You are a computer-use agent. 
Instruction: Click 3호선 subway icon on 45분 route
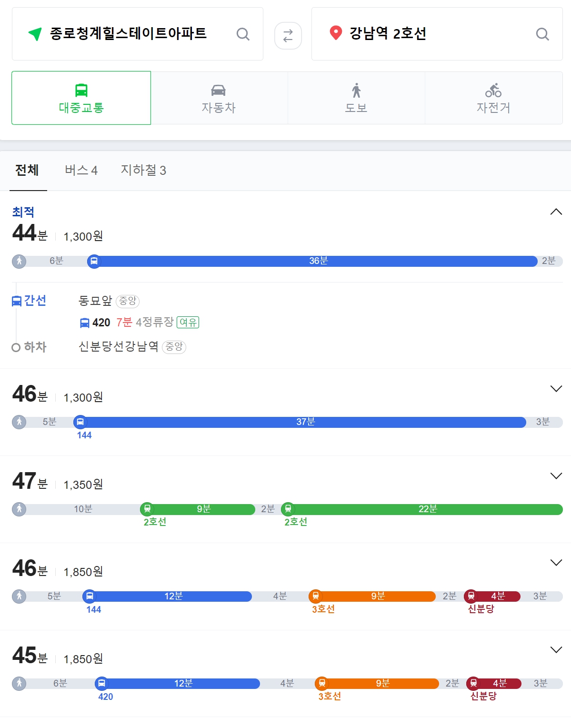[322, 683]
